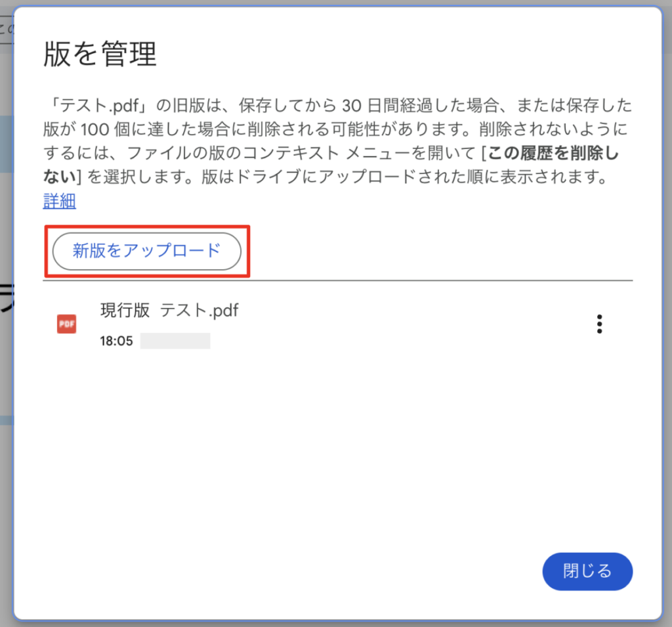Click the 閉じる button
The width and height of the screenshot is (672, 627).
pos(587,571)
